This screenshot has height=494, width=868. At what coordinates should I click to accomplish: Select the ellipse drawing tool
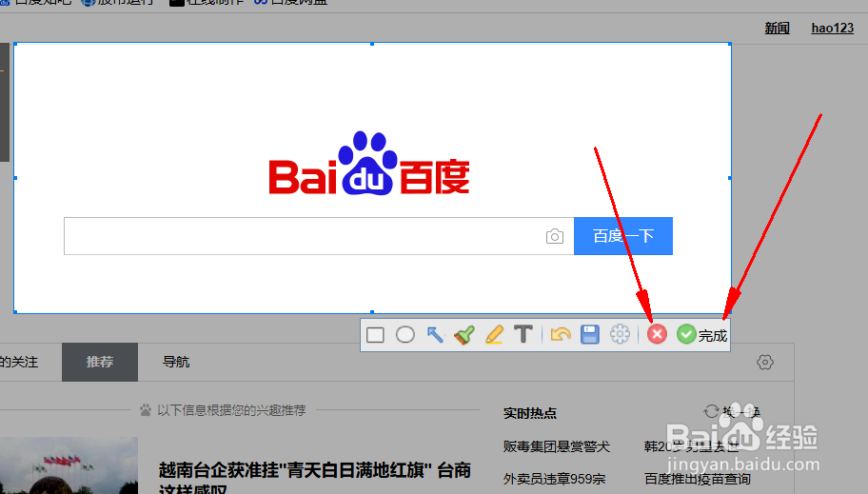coord(405,334)
